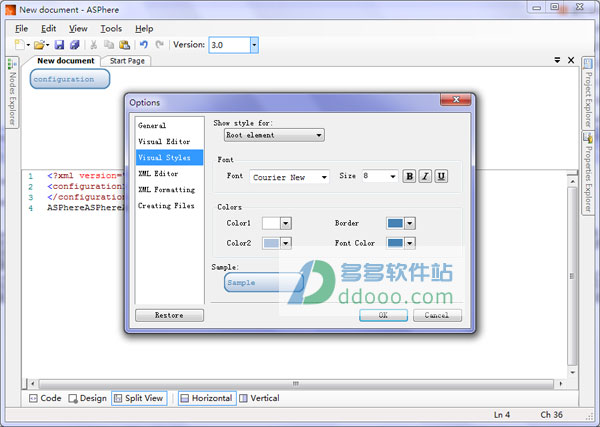The height and width of the screenshot is (427, 600).
Task: Open the Help menu
Action: click(144, 29)
